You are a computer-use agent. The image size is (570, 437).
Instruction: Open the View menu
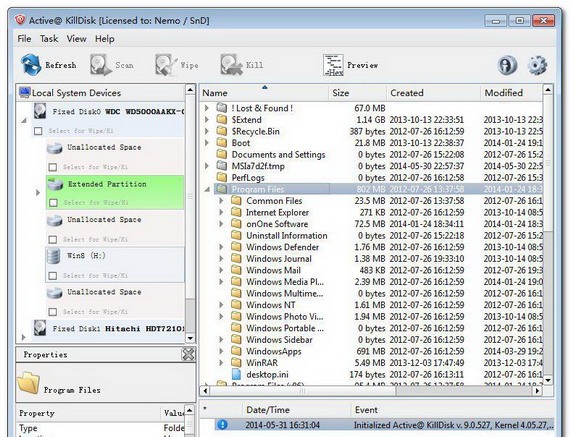click(76, 39)
